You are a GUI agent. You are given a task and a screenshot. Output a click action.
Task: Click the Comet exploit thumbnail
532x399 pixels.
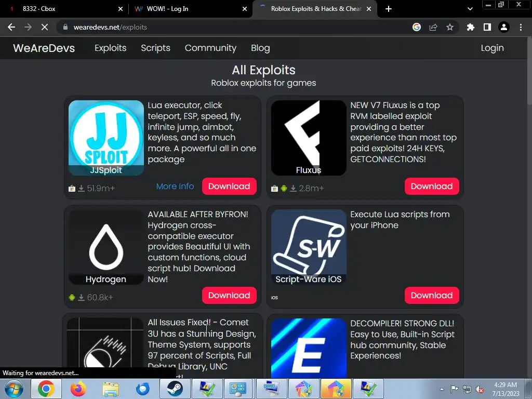click(105, 348)
